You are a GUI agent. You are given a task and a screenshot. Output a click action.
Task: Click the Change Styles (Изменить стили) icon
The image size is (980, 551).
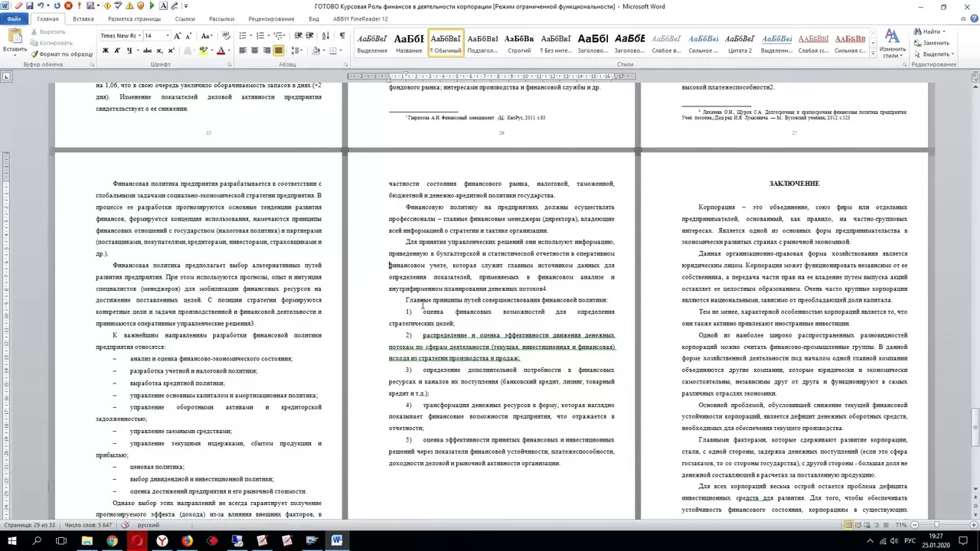892,43
